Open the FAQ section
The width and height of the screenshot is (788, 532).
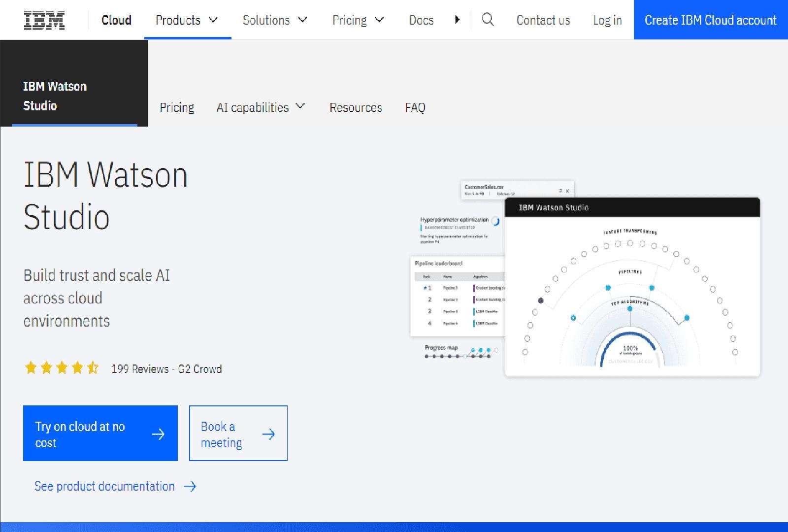(x=415, y=107)
